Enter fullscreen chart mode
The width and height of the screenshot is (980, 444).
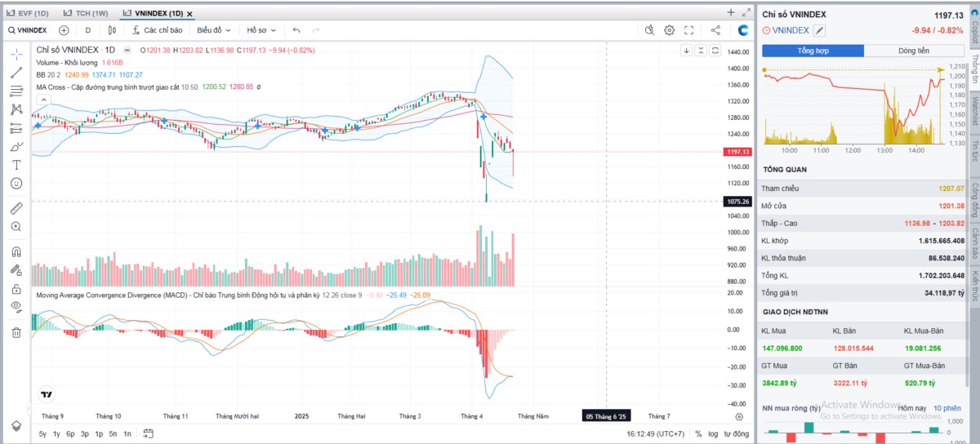(x=689, y=30)
